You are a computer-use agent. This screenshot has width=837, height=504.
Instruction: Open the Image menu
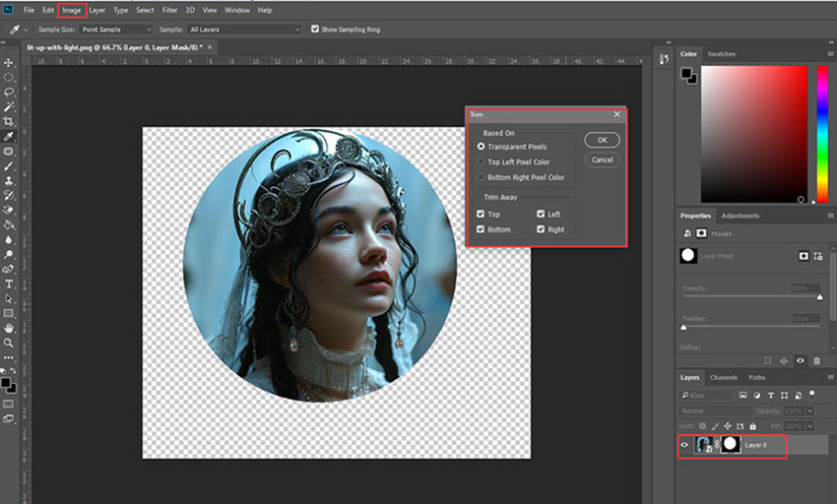pos(72,10)
